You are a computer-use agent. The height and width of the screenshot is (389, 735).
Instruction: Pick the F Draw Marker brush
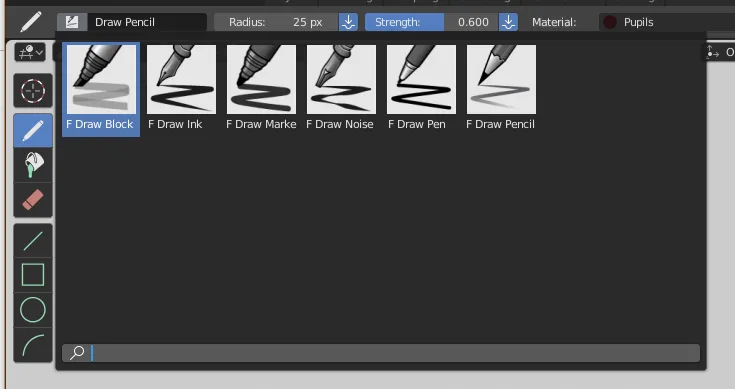[261, 90]
